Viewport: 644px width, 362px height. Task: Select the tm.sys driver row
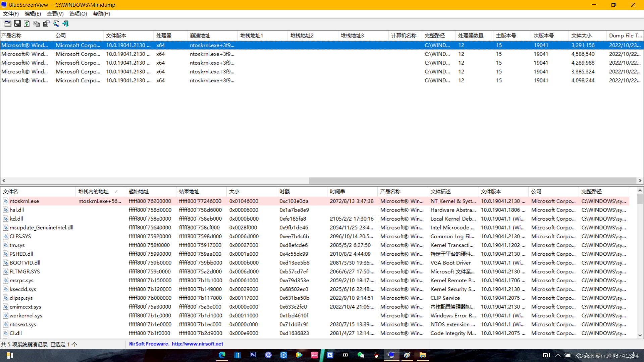click(314, 245)
